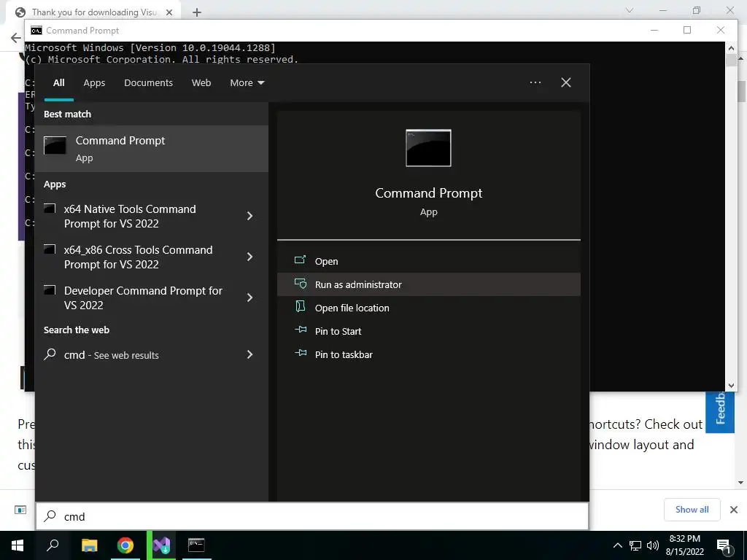Click the Pin to taskbar pin icon
Viewport: 747px width, 560px height.
tap(300, 353)
